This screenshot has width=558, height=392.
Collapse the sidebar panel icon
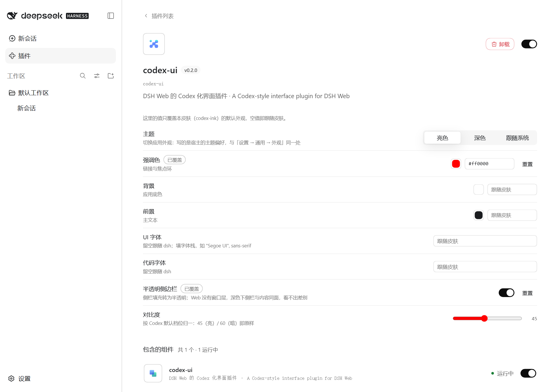111,16
